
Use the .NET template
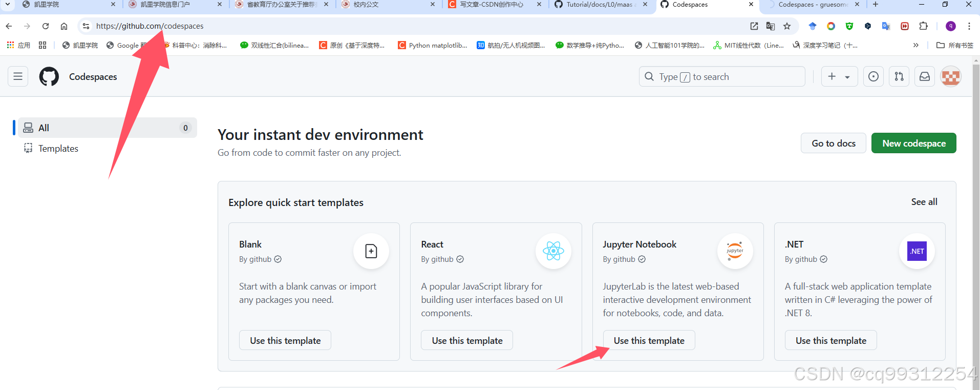[831, 340]
